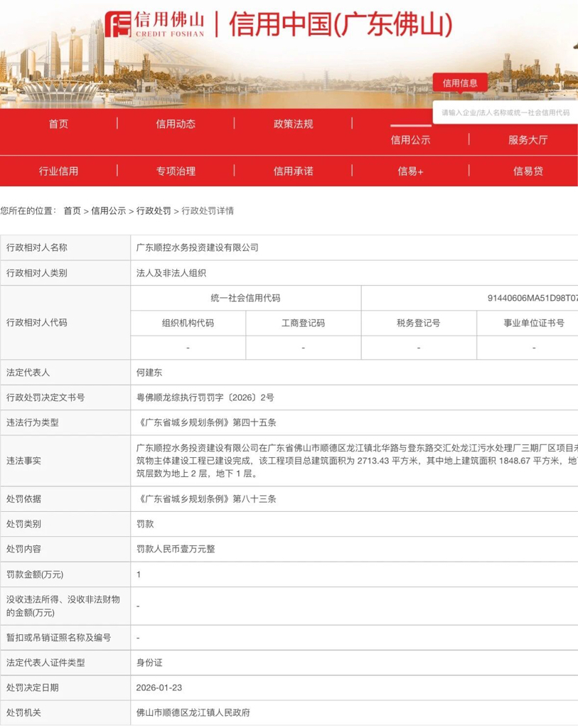The width and height of the screenshot is (578, 728).
Task: Click authority 佛山市顺德区龙江镇人民政府
Action: (193, 712)
